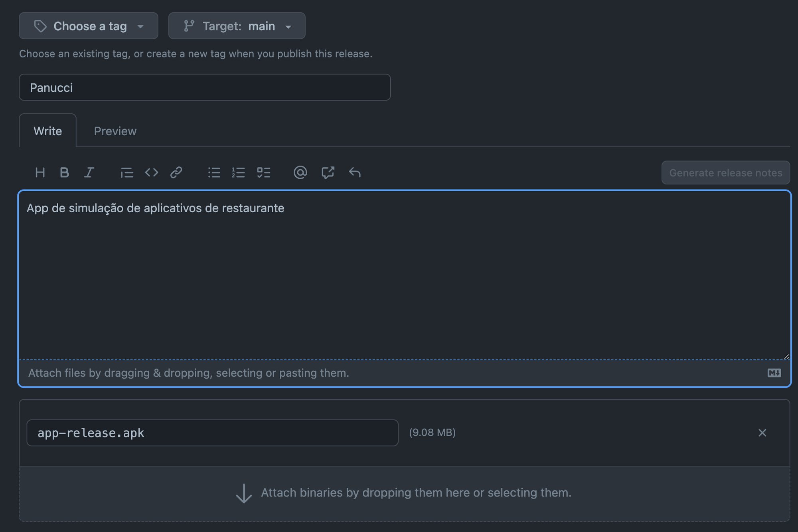Apply italic formatting
Screen dimensions: 798x532
[89, 172]
